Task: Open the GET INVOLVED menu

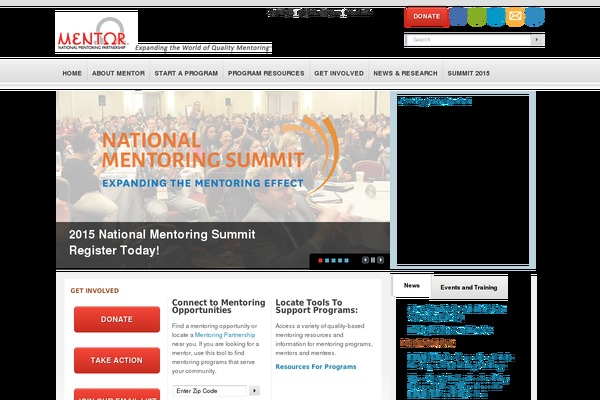Action: point(339,73)
